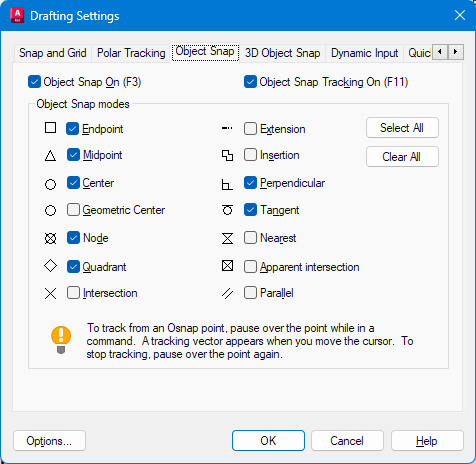Click the Node crossed-circle marker icon
The width and height of the screenshot is (476, 464).
coord(50,238)
